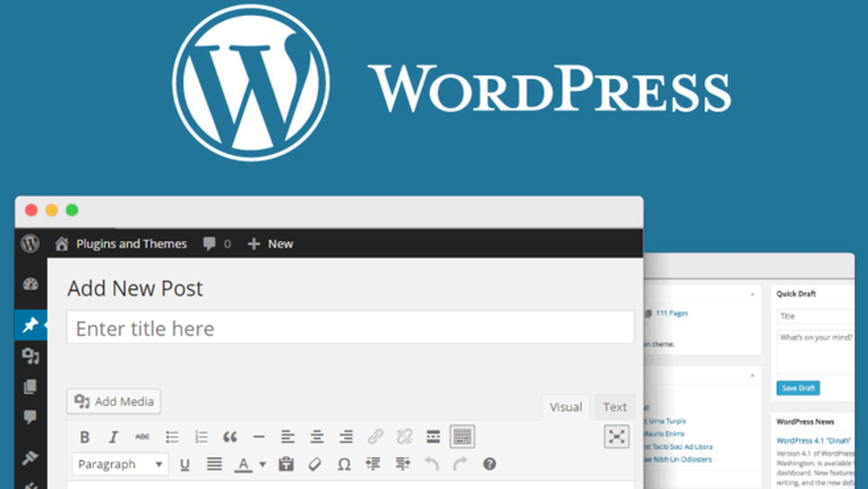Image resolution: width=868 pixels, height=489 pixels.
Task: Click the WordPress logo in the admin bar
Action: tap(30, 243)
